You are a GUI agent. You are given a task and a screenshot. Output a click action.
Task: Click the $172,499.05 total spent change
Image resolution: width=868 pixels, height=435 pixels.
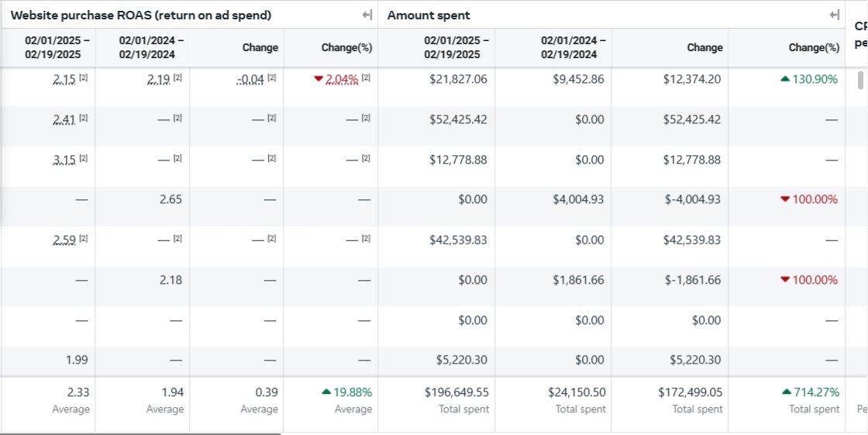[x=691, y=392]
